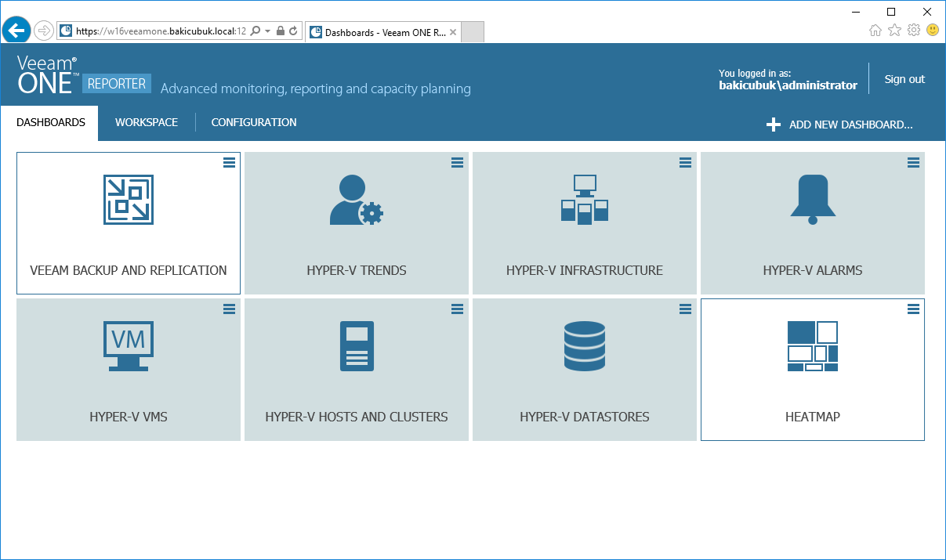Open menu on Hyper-V Alarms tile
The width and height of the screenshot is (946, 560).
coord(913,162)
